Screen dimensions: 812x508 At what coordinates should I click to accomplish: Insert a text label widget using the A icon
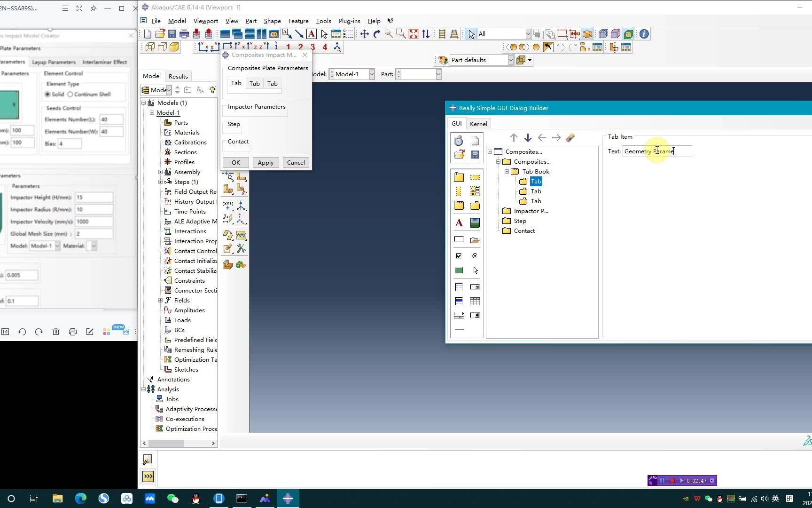click(x=459, y=222)
